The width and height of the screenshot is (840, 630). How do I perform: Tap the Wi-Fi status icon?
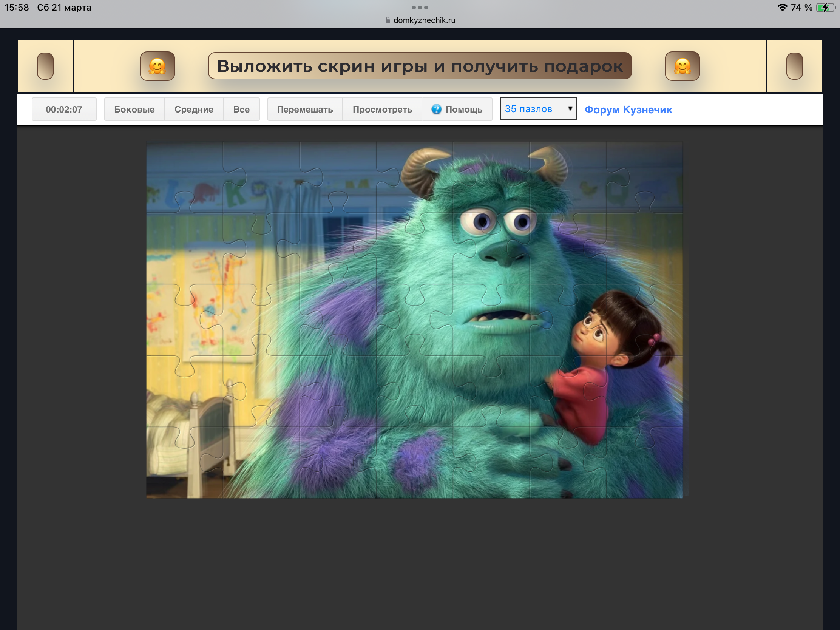coord(782,8)
